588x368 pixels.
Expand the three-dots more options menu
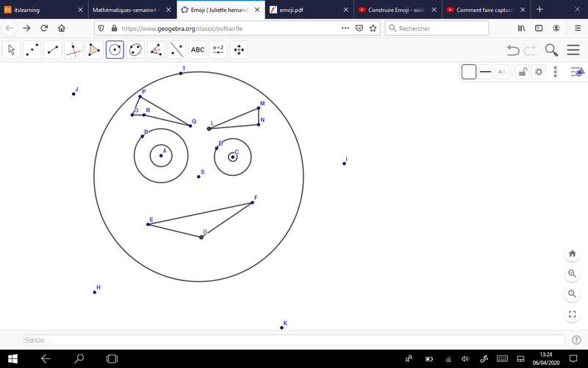pos(556,71)
